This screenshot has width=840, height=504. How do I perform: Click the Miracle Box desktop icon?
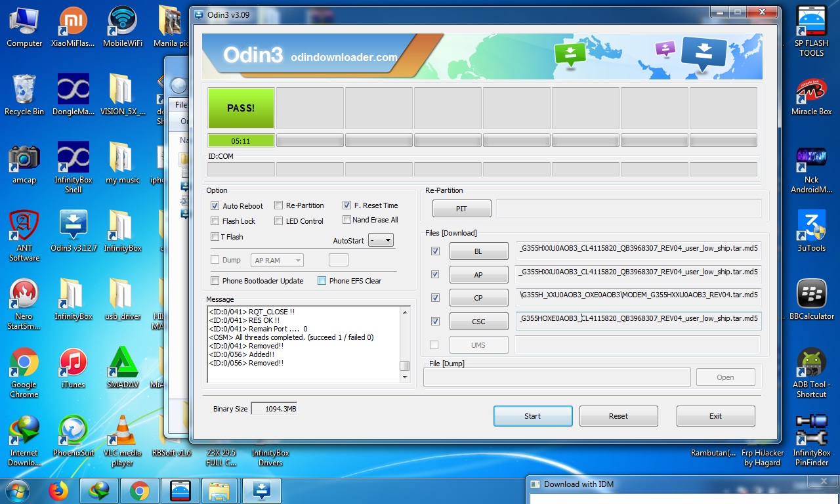click(x=811, y=95)
